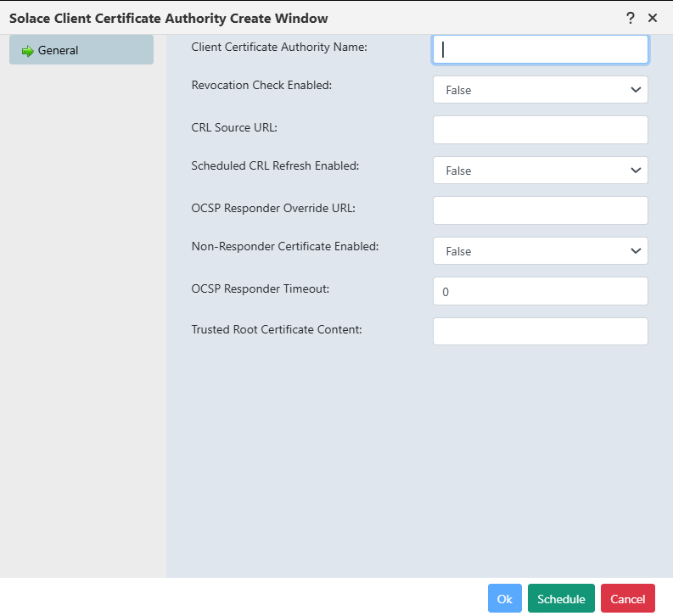Click the 'OCSP Responder Override URL:' label
673x616 pixels.
273,208
